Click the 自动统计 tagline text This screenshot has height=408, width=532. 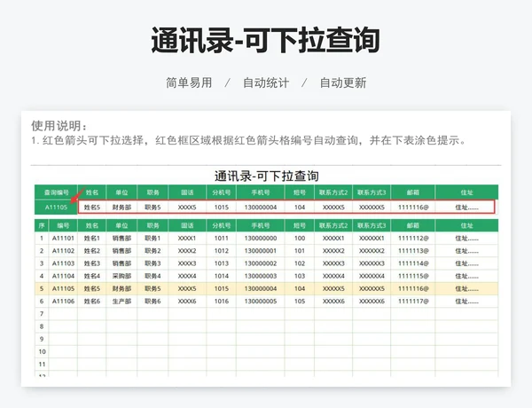[x=266, y=82]
